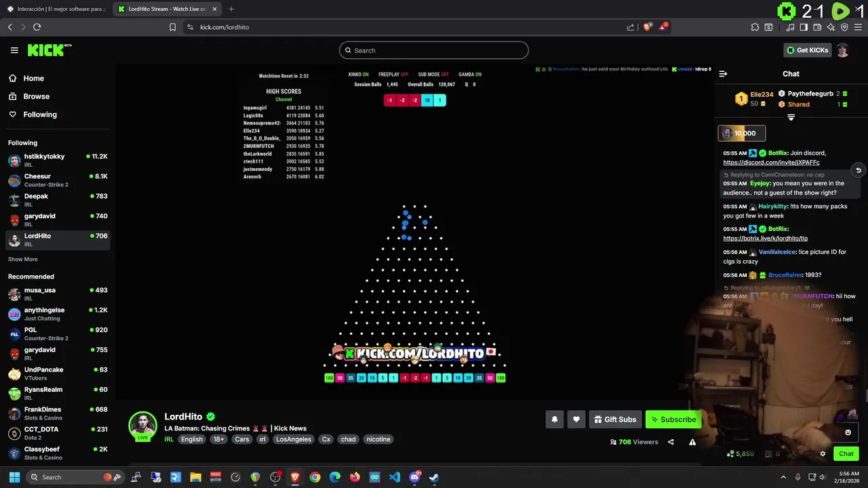Click the Gift Subs button
The image size is (868, 488).
click(x=615, y=420)
